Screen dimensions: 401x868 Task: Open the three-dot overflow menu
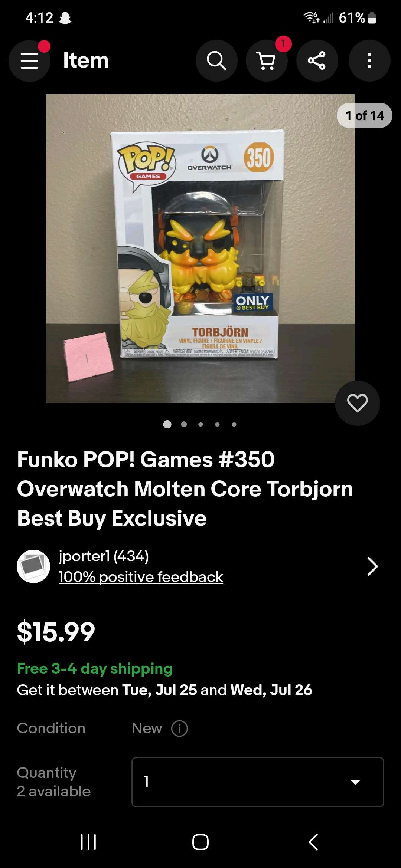(x=369, y=61)
